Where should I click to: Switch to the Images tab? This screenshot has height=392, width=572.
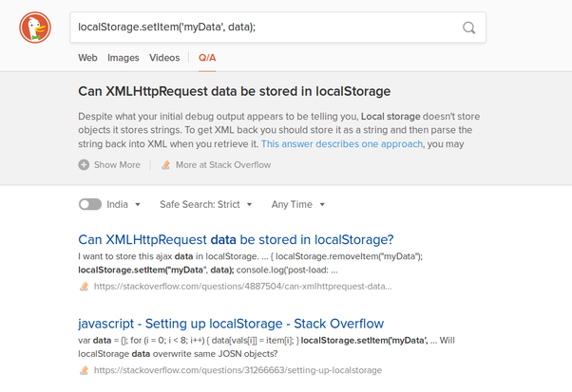[124, 58]
